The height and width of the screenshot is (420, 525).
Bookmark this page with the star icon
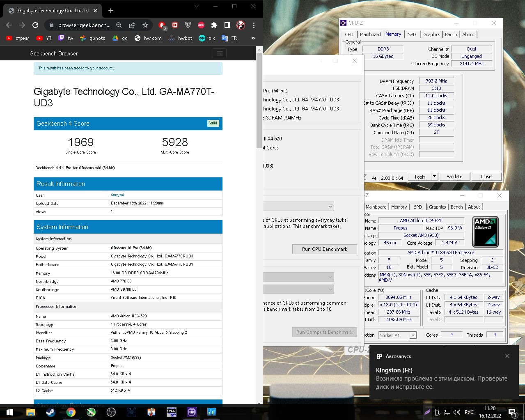145,25
